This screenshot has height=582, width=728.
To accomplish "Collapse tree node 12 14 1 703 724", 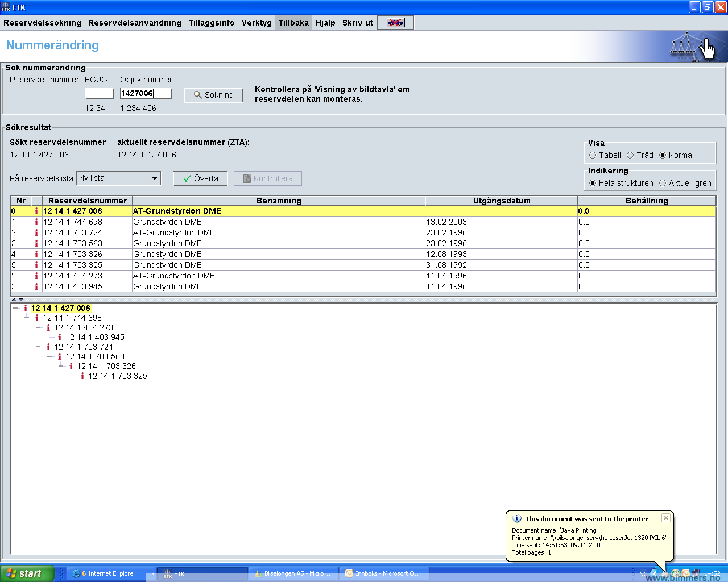I will (39, 347).
